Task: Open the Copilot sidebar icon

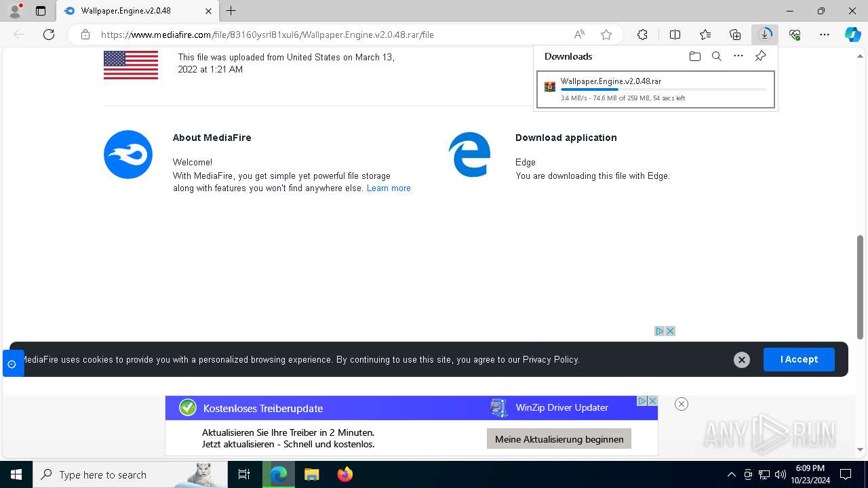Action: click(x=852, y=35)
